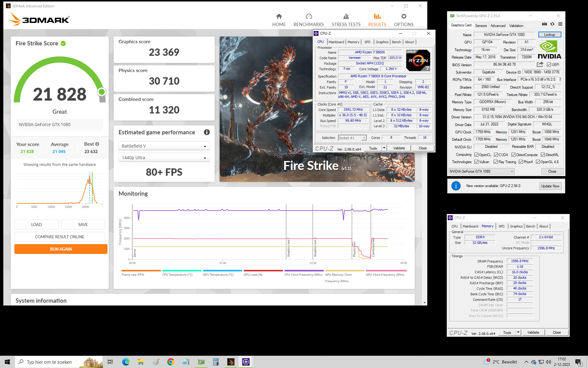This screenshot has width=588, height=368.
Task: Click info icon next to Best score
Action: point(97,144)
